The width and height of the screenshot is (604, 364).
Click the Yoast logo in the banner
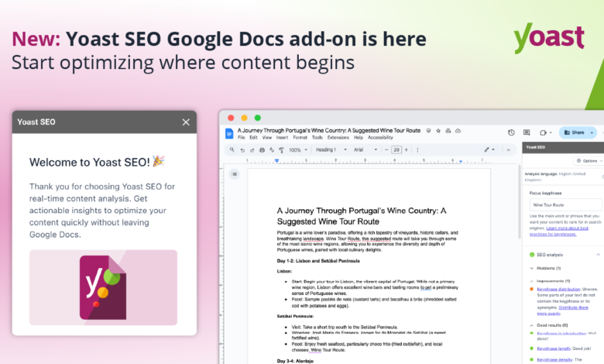[x=549, y=38]
